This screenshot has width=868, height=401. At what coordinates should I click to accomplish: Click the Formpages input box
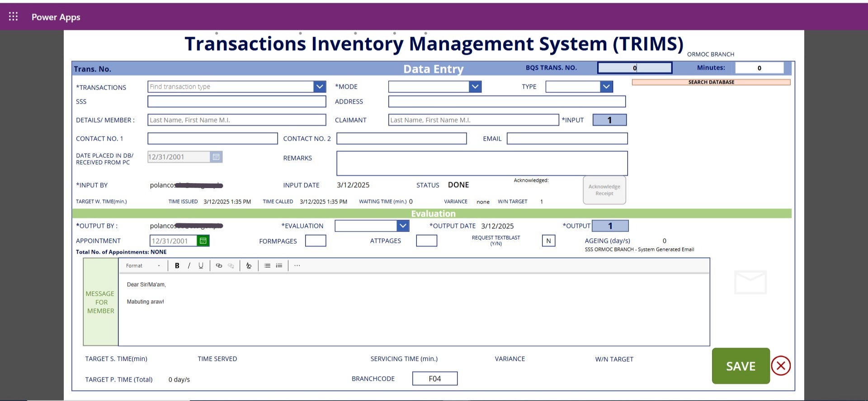[316, 241]
